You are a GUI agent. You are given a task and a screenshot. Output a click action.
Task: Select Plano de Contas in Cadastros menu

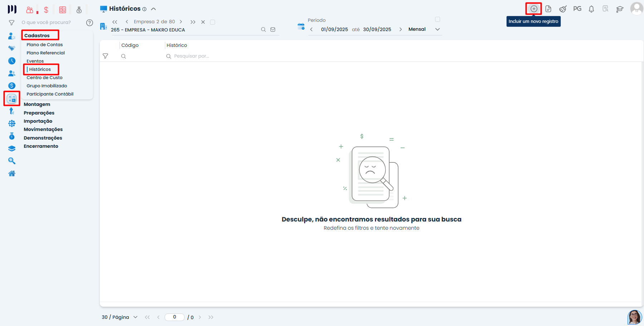45,45
